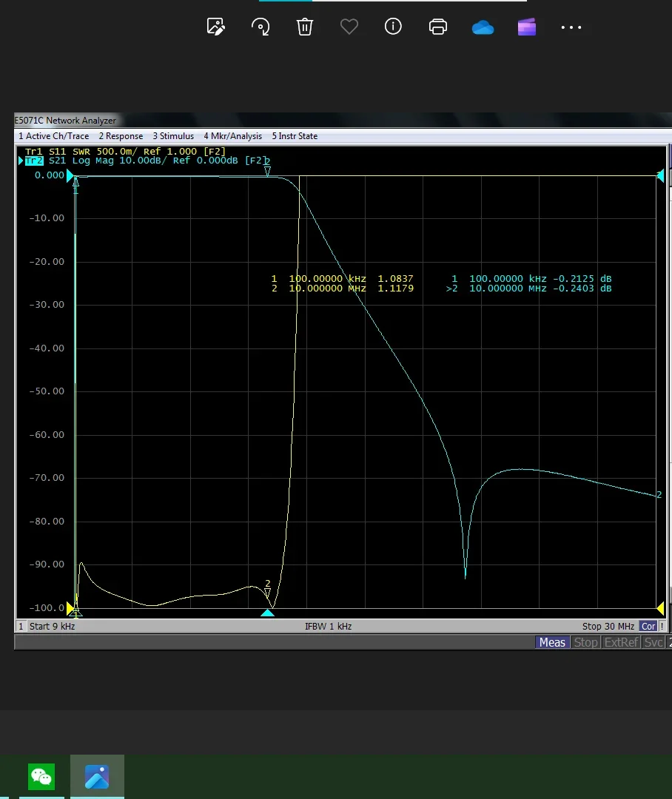
Task: Open the Stimulus menu
Action: [173, 136]
